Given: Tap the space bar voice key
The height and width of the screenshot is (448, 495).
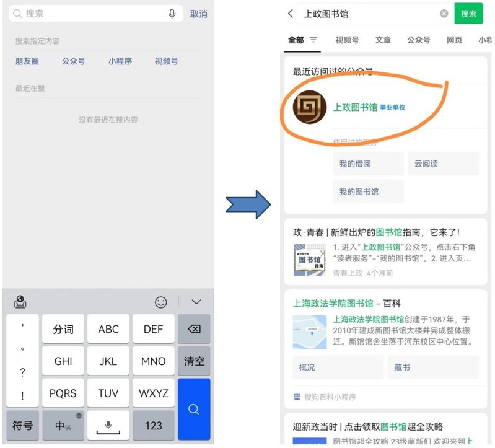Looking at the screenshot, I should (108, 425).
